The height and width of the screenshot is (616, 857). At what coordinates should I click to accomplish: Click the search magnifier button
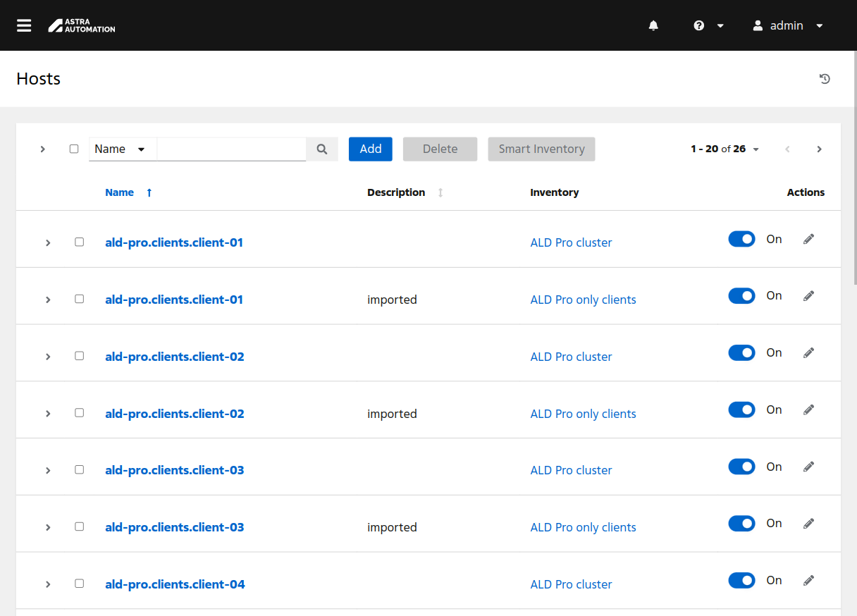click(x=322, y=149)
